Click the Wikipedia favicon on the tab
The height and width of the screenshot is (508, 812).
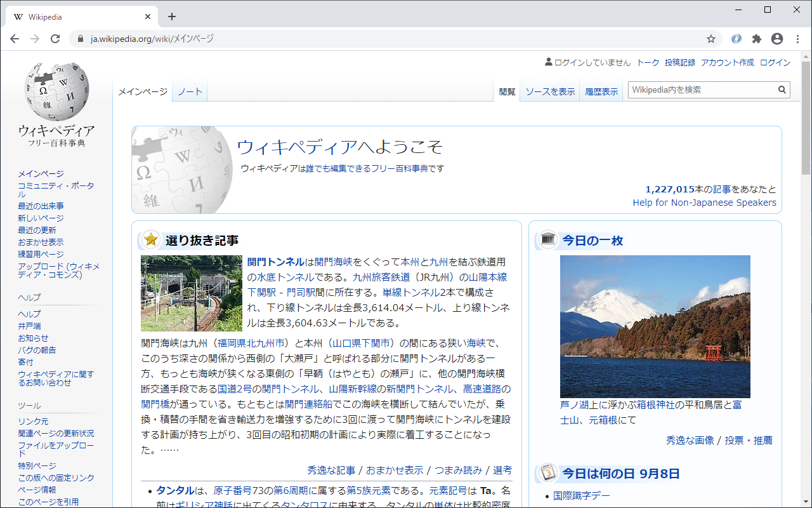18,17
